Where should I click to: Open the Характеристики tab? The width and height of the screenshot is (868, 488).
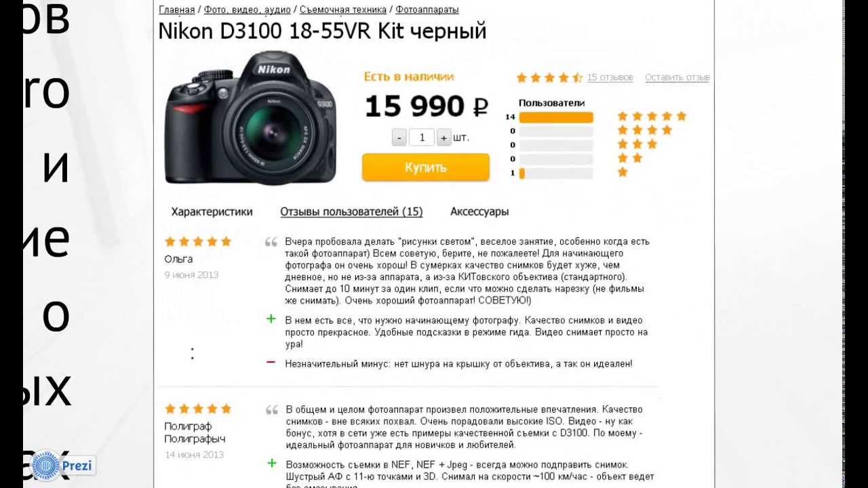pyautogui.click(x=212, y=211)
